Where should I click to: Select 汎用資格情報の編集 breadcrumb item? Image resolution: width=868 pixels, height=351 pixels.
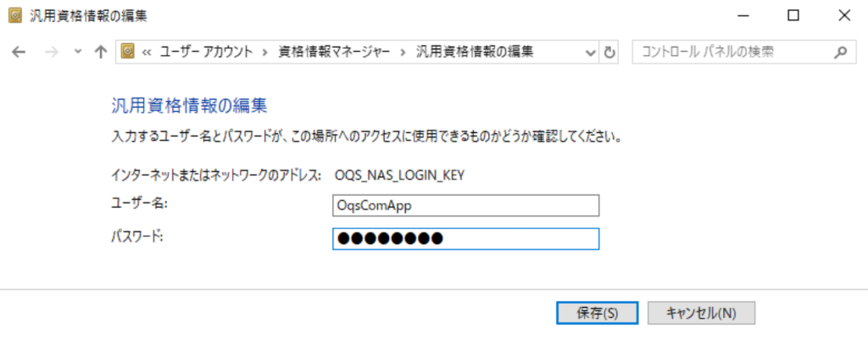pyautogui.click(x=475, y=52)
